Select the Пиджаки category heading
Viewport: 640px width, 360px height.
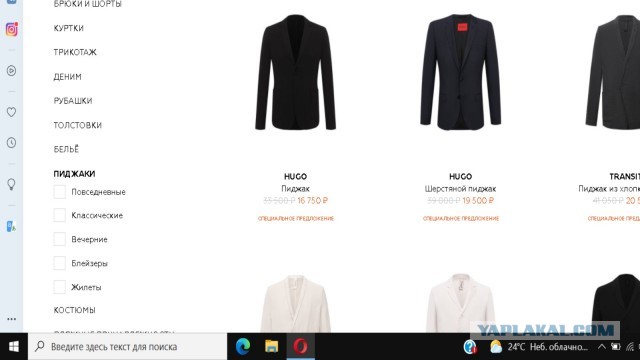(74, 174)
